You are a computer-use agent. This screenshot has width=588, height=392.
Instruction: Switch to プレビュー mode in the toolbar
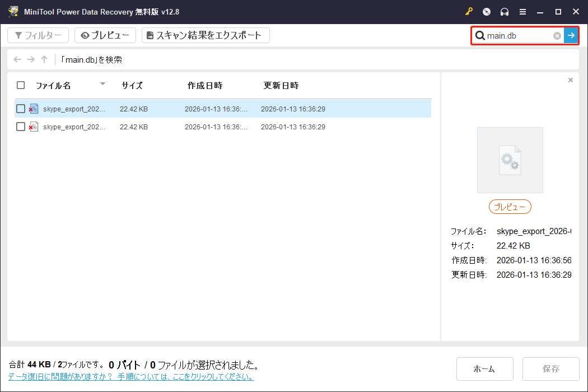click(x=105, y=35)
